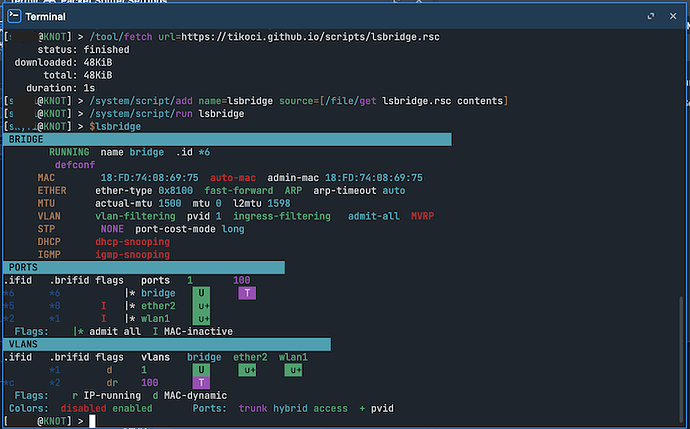The width and height of the screenshot is (690, 429).
Task: Click the pvid legend text
Action: 382,408
